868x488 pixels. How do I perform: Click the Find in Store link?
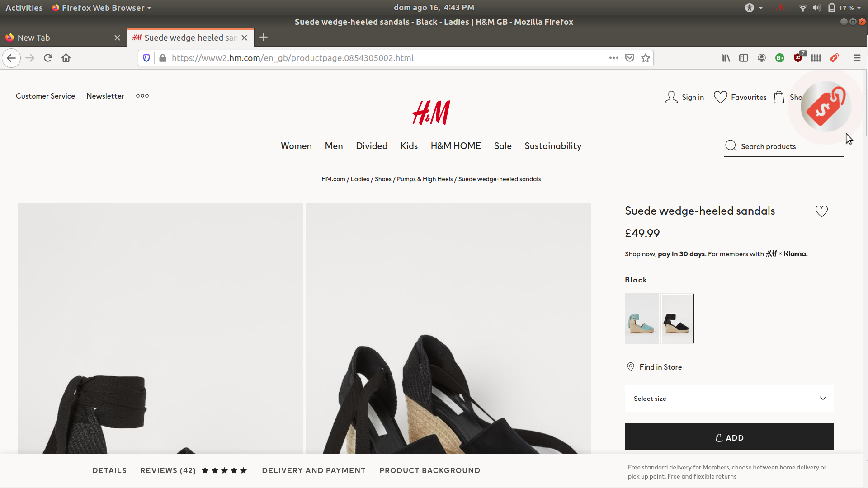pos(660,367)
